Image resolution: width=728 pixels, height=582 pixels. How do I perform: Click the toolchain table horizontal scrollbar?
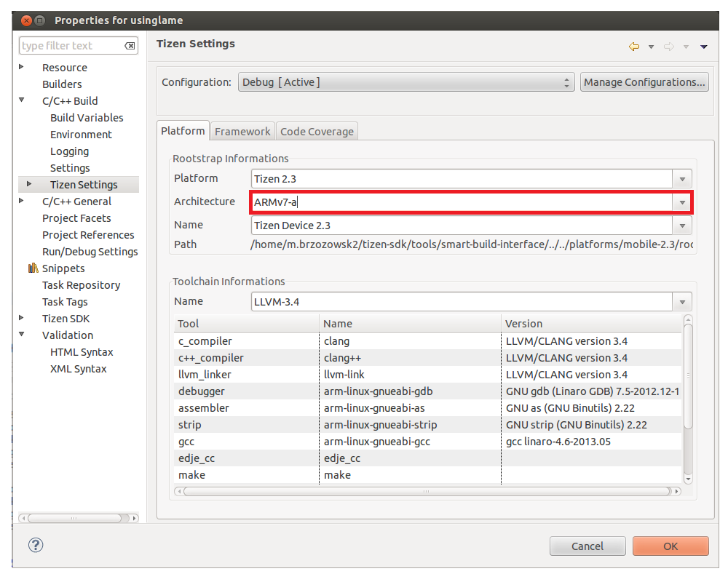426,492
